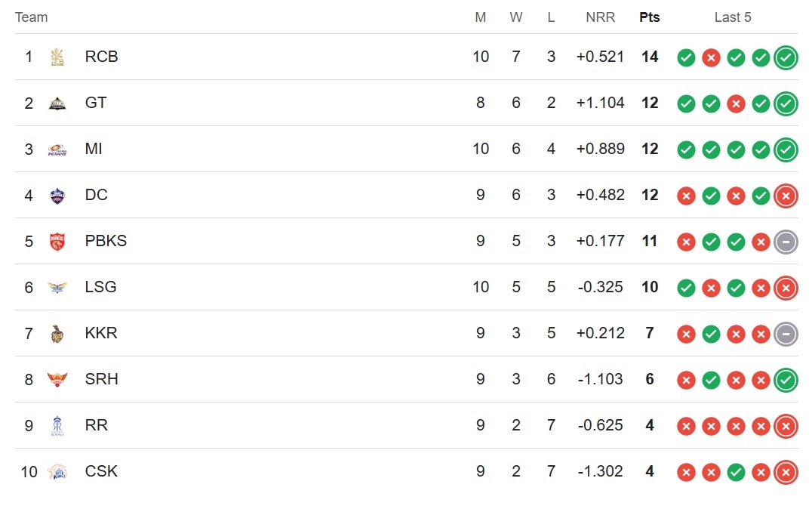Select the Pts column header
The image size is (812, 509).
650,17
